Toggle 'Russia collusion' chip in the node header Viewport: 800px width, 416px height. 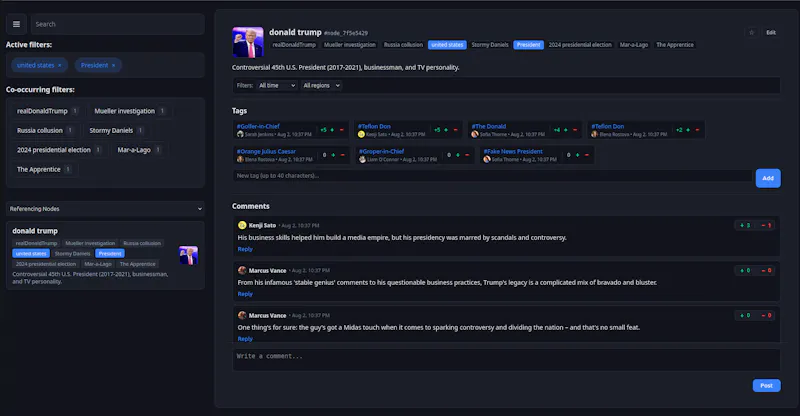coord(403,45)
